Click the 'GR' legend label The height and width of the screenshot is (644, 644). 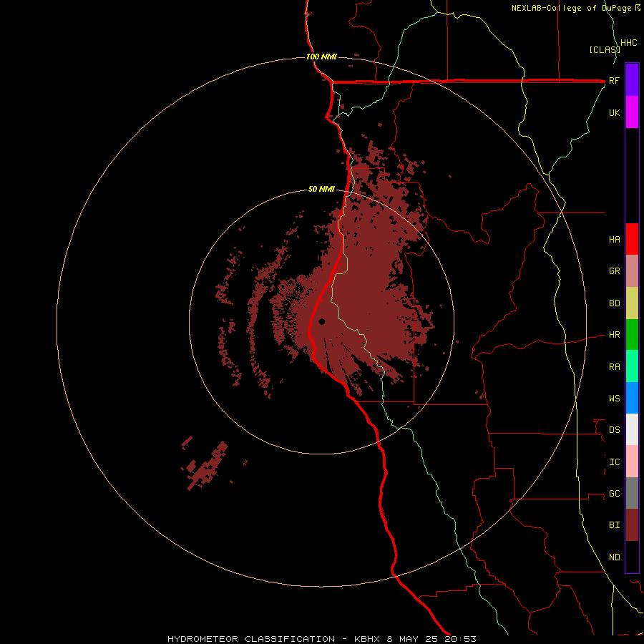(x=614, y=271)
